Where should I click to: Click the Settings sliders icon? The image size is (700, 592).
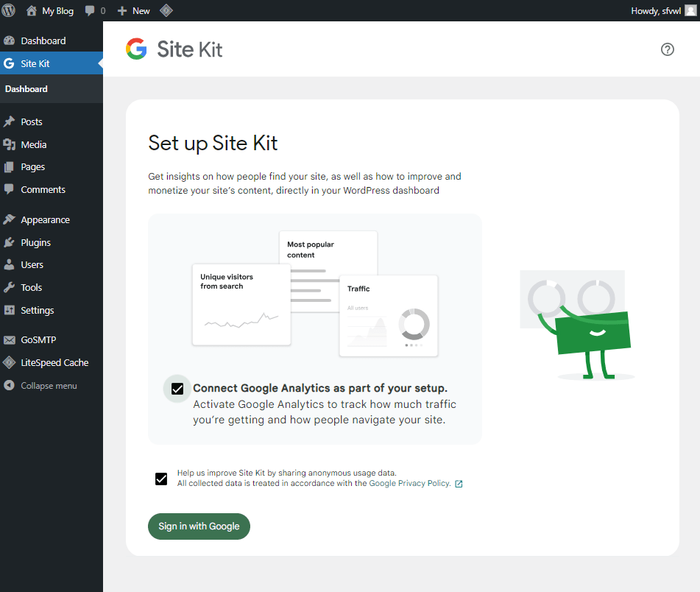click(9, 310)
